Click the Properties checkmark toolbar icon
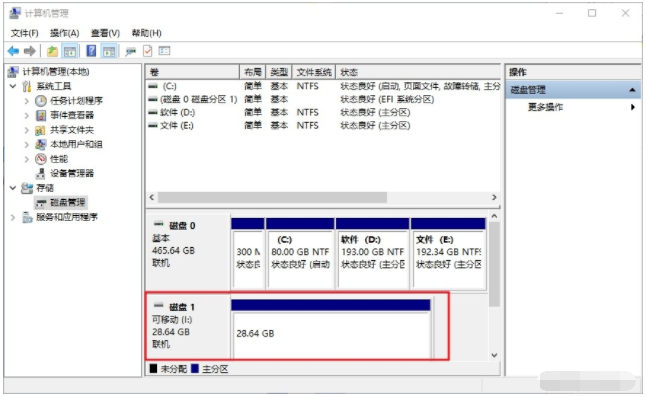 [x=147, y=51]
